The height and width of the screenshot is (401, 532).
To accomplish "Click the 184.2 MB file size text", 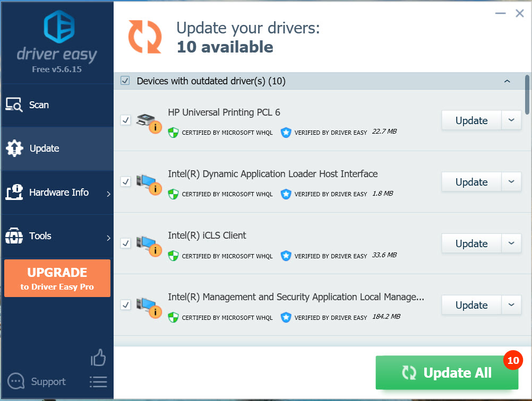I will click(x=386, y=316).
